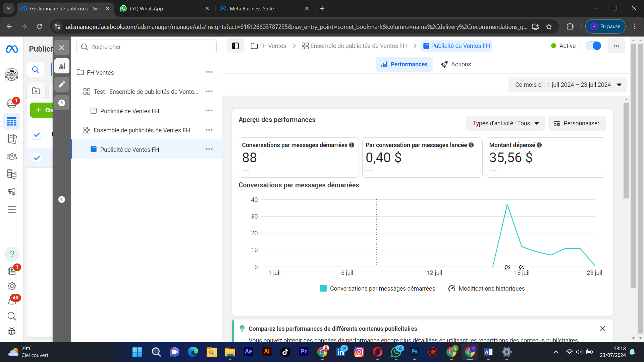Toggle the side-by-side panel layout icon
Viewport: 644px width, 362px height.
click(235, 46)
